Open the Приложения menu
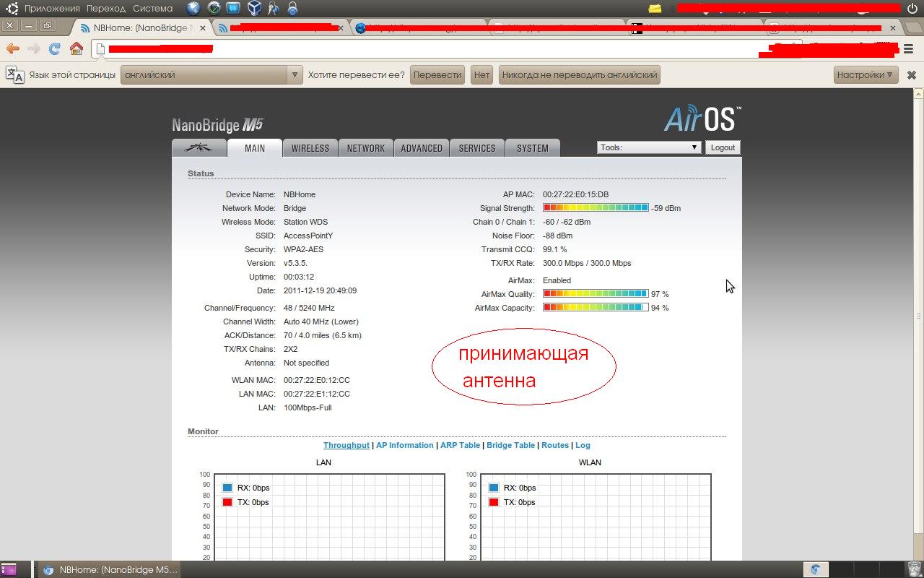924x578 pixels. [x=52, y=9]
